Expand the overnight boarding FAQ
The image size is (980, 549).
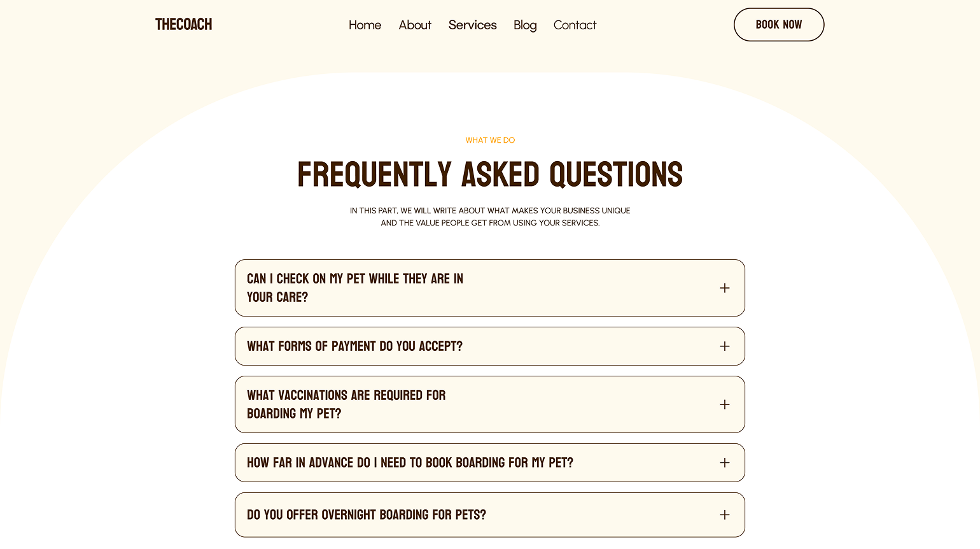point(490,514)
